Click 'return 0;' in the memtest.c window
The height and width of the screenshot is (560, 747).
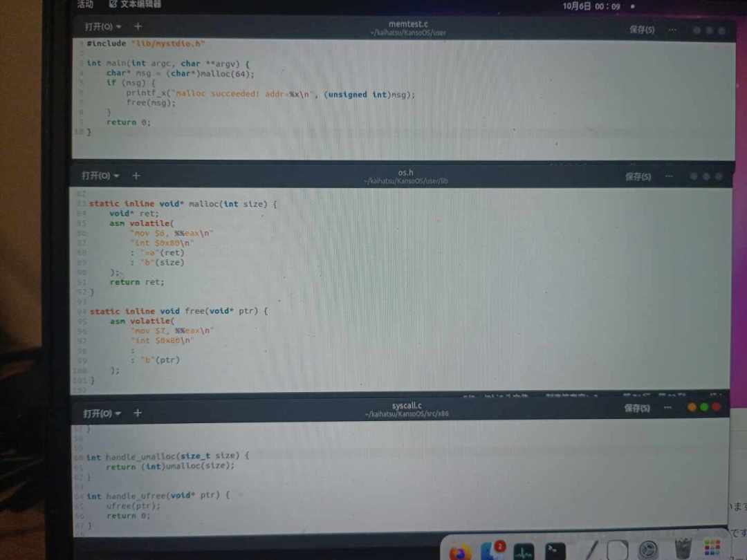(x=129, y=122)
